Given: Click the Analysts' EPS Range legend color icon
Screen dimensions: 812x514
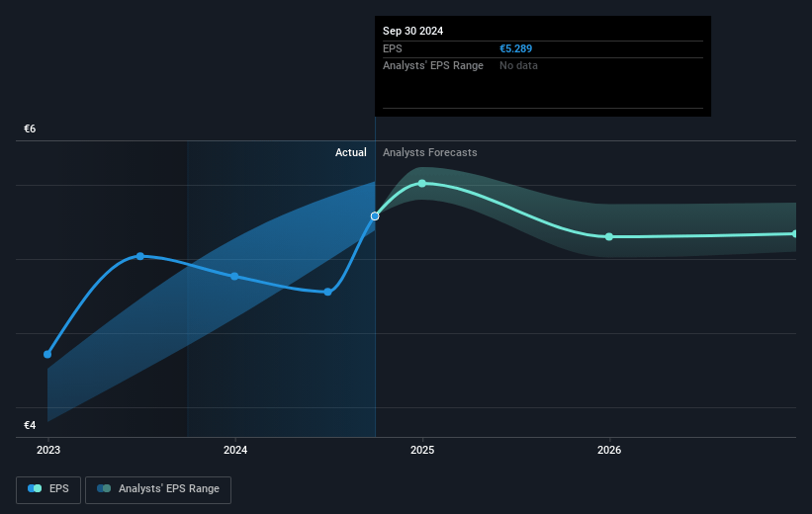Looking at the screenshot, I should pos(104,488).
